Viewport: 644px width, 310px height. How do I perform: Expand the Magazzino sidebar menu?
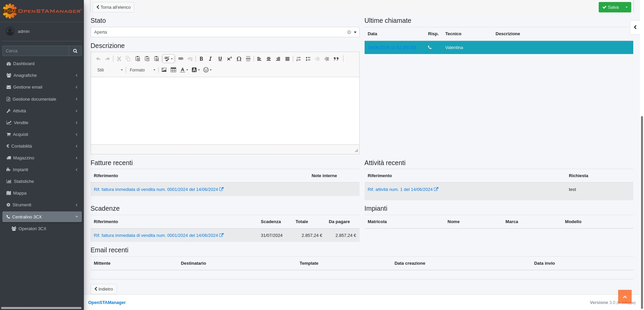23,158
